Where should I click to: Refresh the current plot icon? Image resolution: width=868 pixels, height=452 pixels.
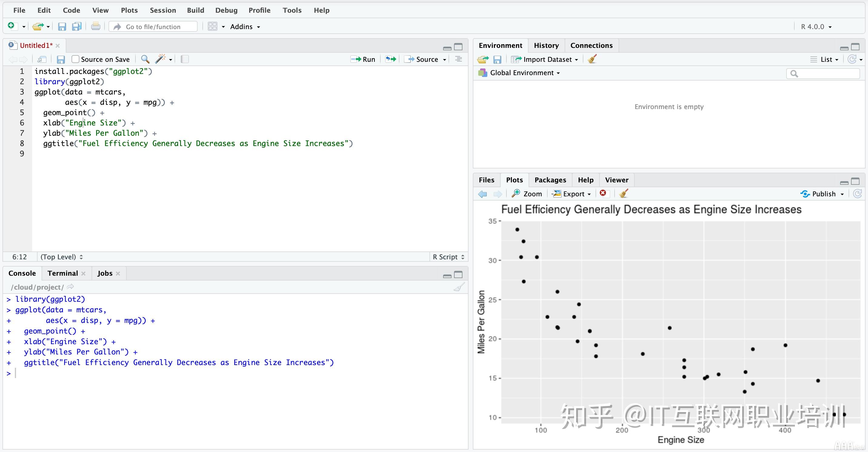coord(857,194)
